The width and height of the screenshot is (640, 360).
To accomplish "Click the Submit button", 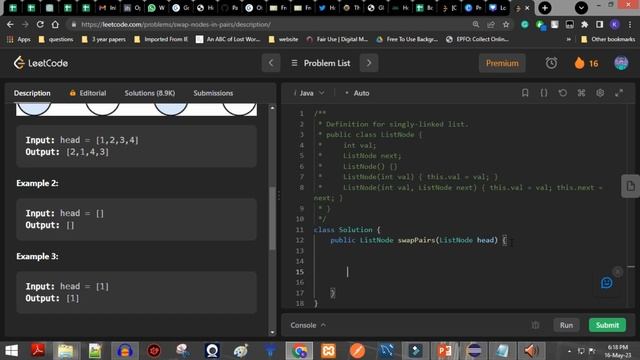I will coord(607,325).
